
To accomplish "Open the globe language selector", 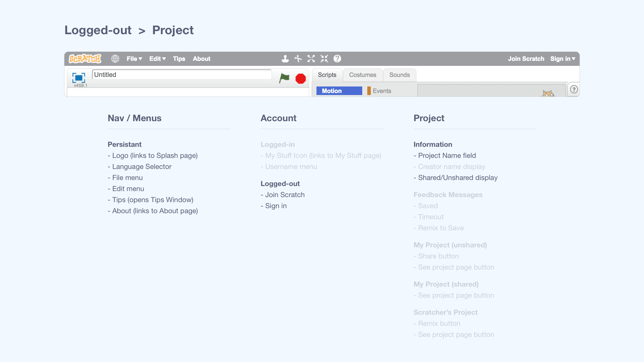I will click(x=115, y=59).
